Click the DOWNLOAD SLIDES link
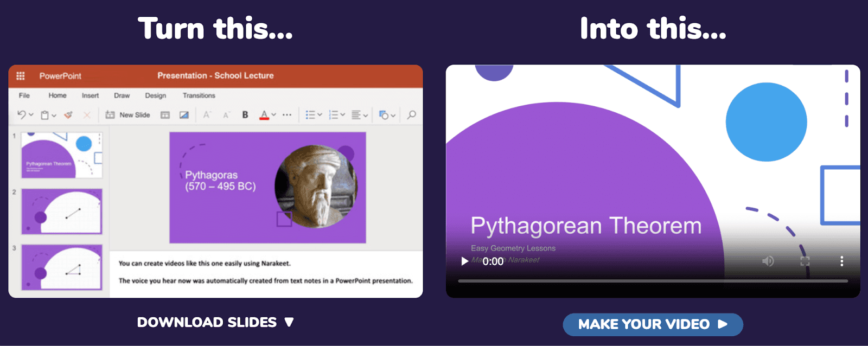This screenshot has width=868, height=346. tap(215, 322)
